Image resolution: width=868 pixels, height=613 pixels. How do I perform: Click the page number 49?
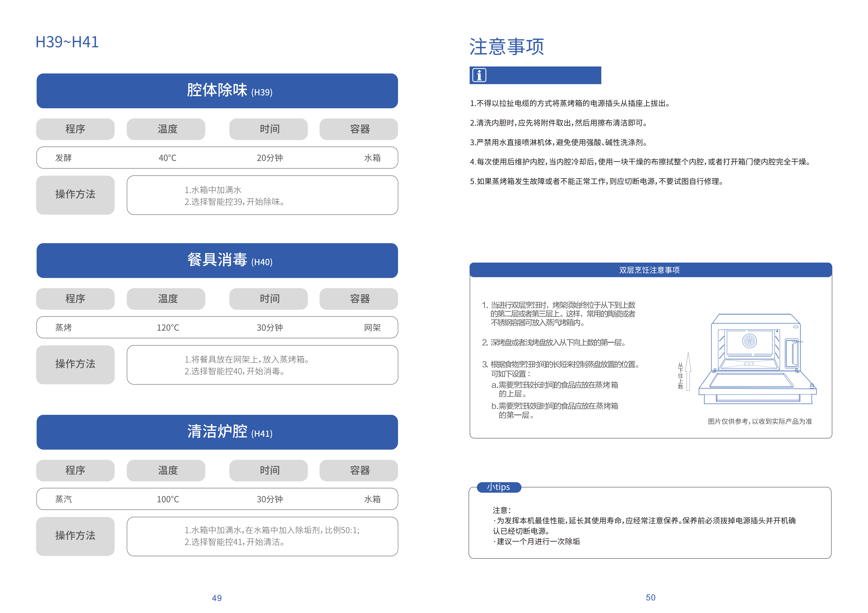point(217,598)
